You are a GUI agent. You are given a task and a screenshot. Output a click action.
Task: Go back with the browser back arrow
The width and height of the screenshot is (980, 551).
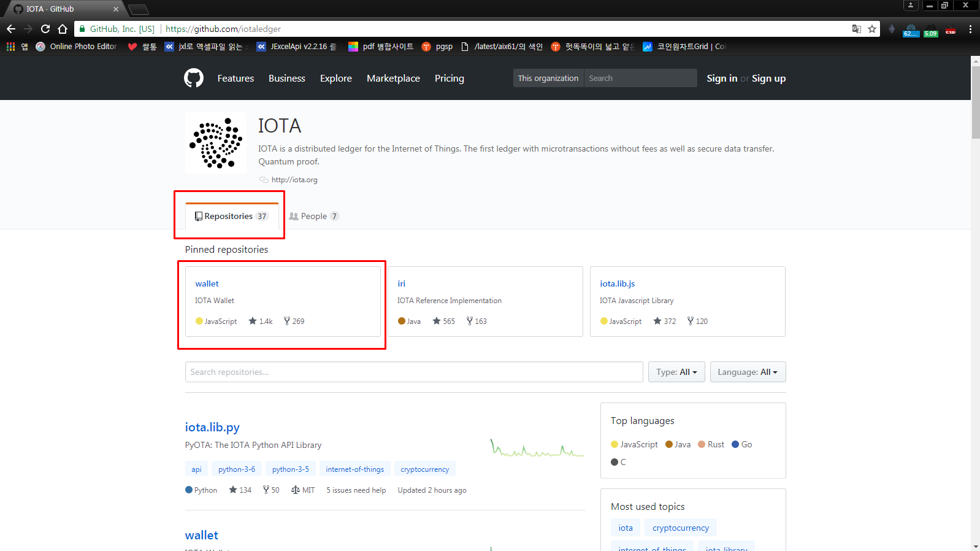pos(11,29)
